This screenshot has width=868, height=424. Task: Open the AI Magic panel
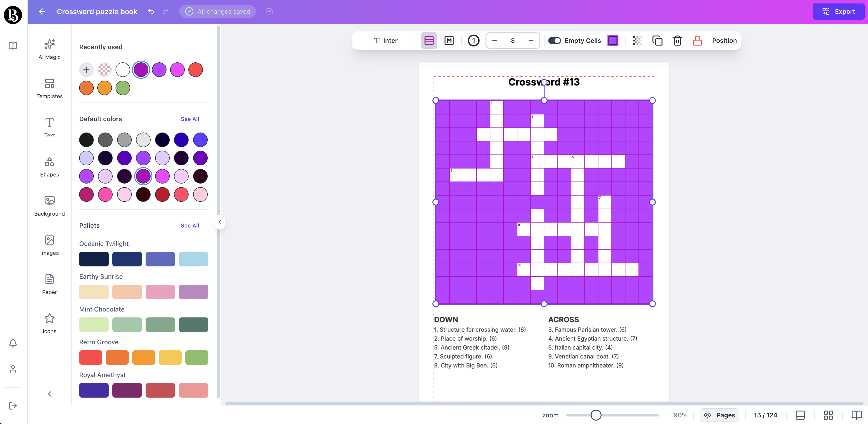coord(49,49)
